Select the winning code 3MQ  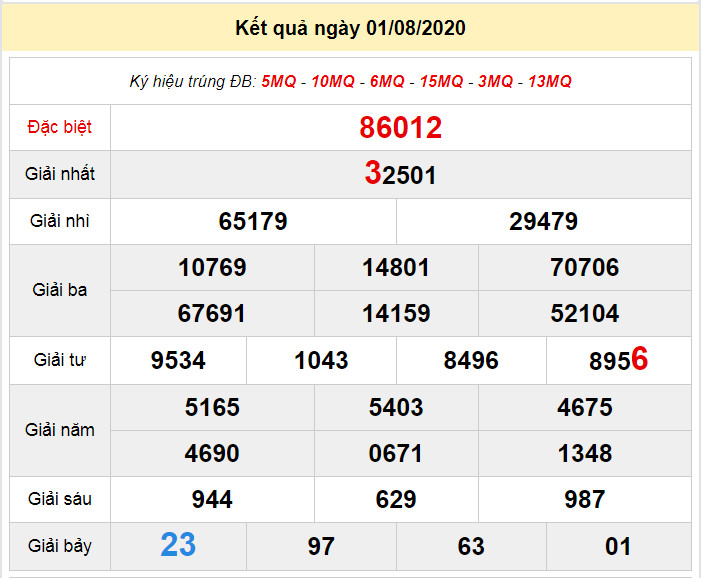pyautogui.click(x=496, y=81)
